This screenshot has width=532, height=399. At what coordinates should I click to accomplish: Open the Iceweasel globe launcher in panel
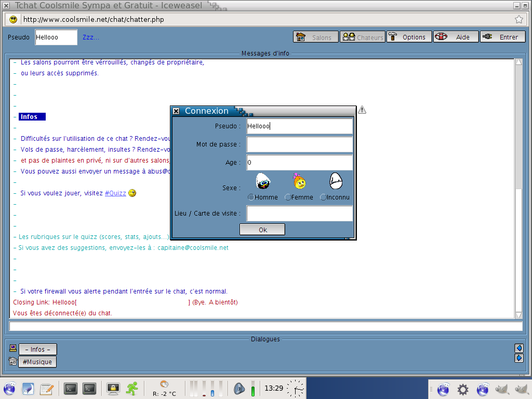point(9,388)
